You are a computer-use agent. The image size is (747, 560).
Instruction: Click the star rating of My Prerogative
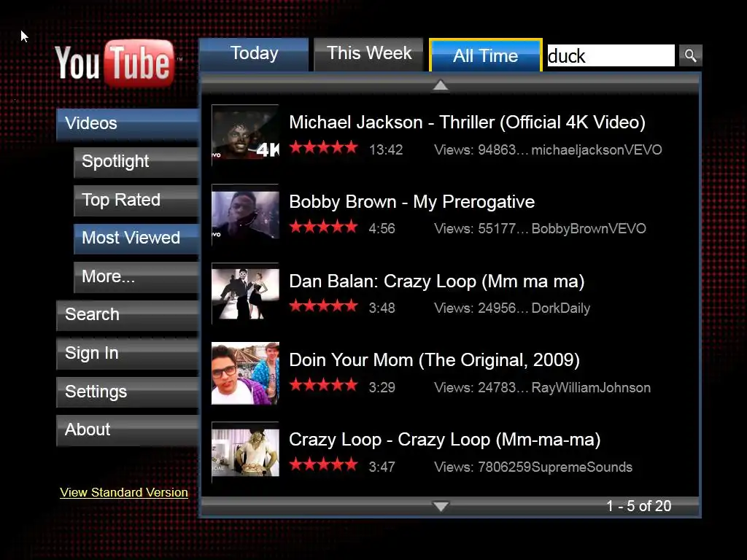pos(323,226)
